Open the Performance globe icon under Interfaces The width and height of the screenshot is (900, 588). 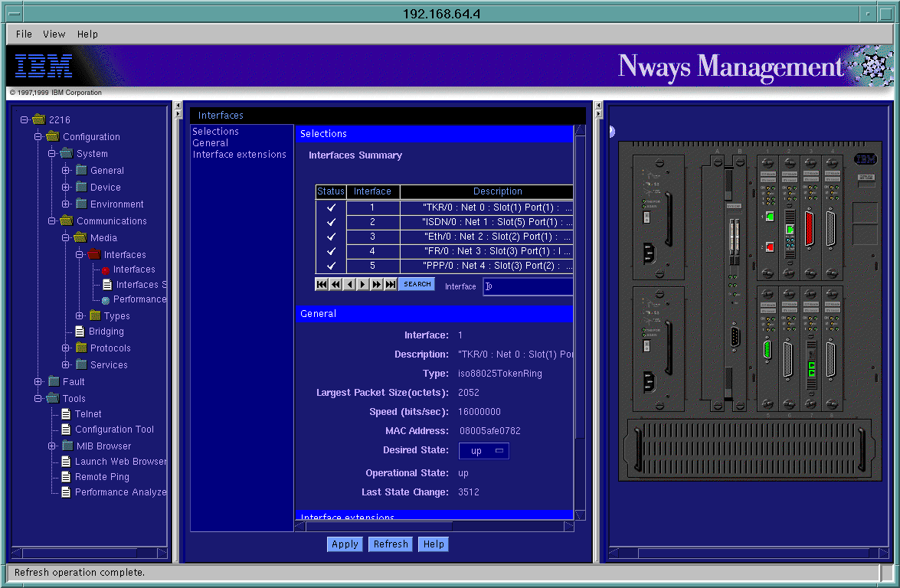(107, 299)
